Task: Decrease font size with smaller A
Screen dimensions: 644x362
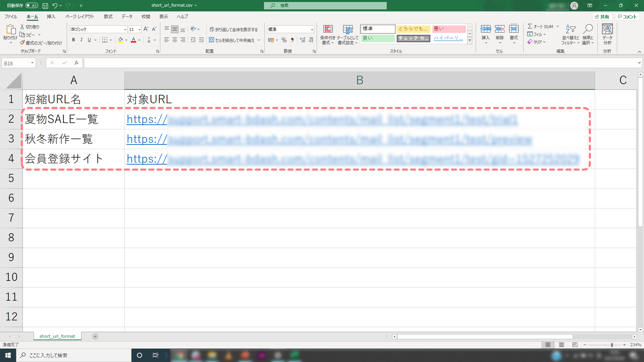Action: [x=154, y=29]
